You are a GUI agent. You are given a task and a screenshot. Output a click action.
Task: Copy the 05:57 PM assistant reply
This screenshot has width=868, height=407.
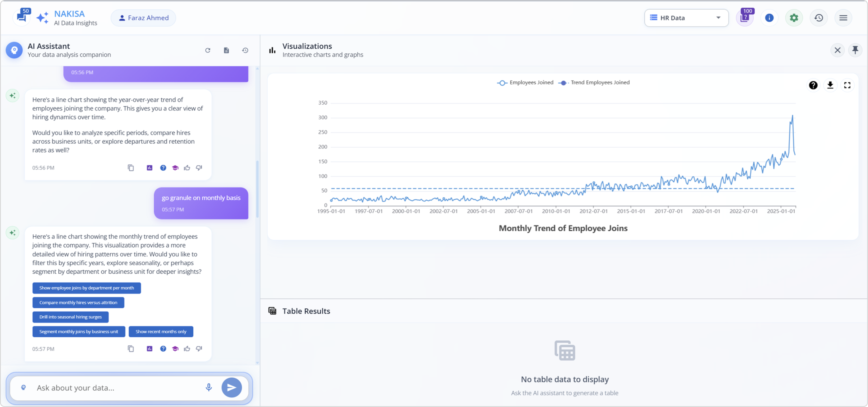click(x=131, y=349)
